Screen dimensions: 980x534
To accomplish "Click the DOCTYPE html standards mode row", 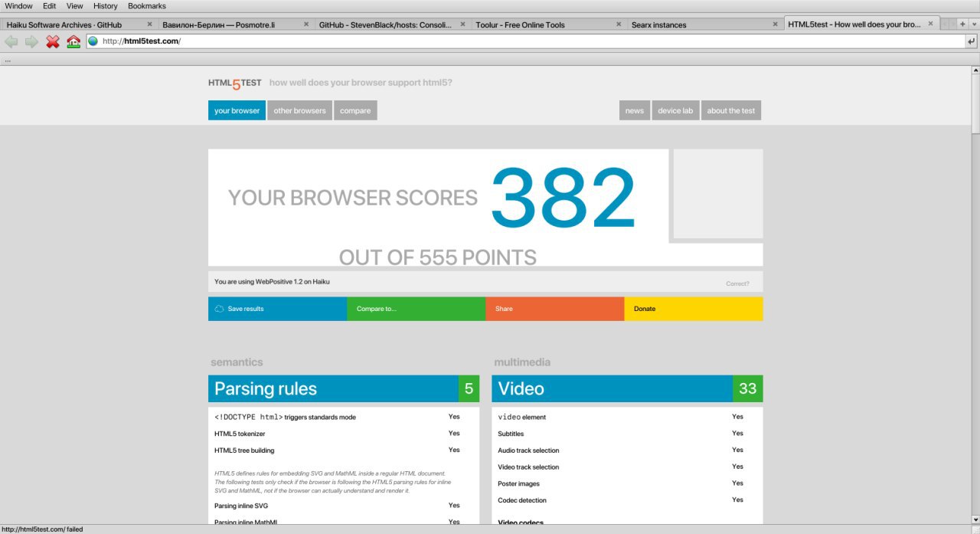I will [x=344, y=417].
